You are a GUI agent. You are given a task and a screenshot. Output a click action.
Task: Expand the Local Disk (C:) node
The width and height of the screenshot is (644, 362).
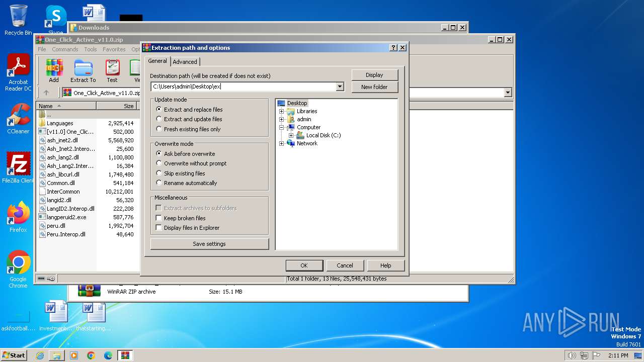(291, 135)
